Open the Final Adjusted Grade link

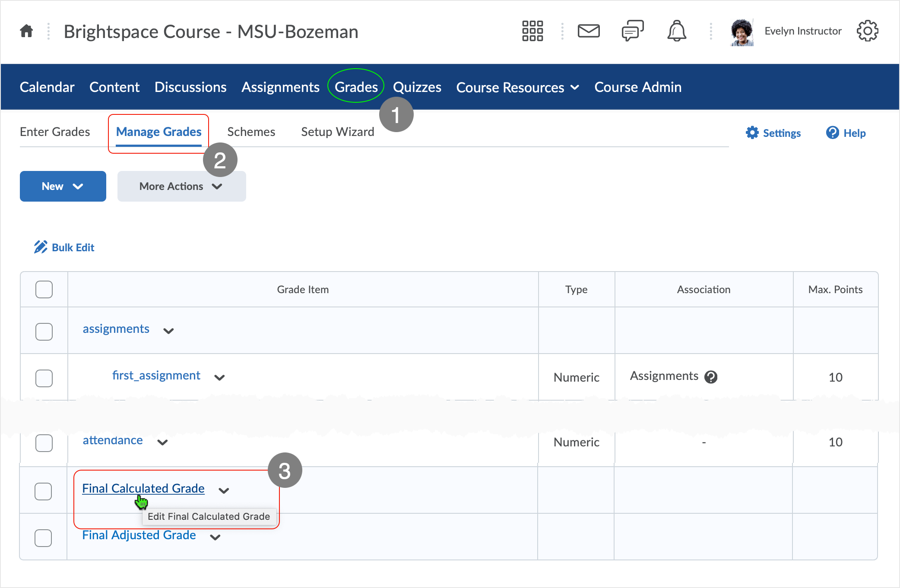click(x=139, y=535)
